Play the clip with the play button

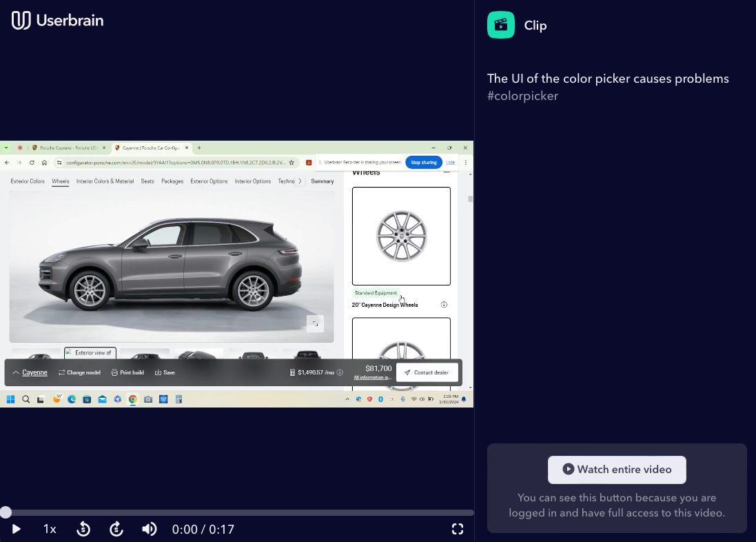(x=16, y=529)
